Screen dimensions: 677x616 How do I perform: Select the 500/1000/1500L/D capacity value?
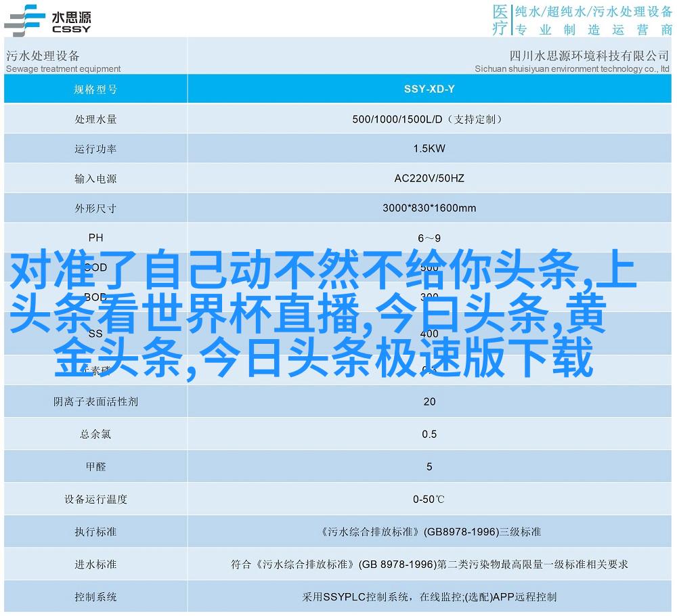pyautogui.click(x=427, y=119)
